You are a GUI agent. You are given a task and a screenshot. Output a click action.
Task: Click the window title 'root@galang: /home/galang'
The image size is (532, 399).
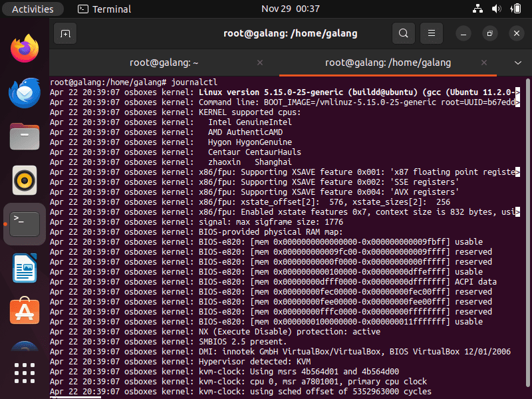pos(291,33)
